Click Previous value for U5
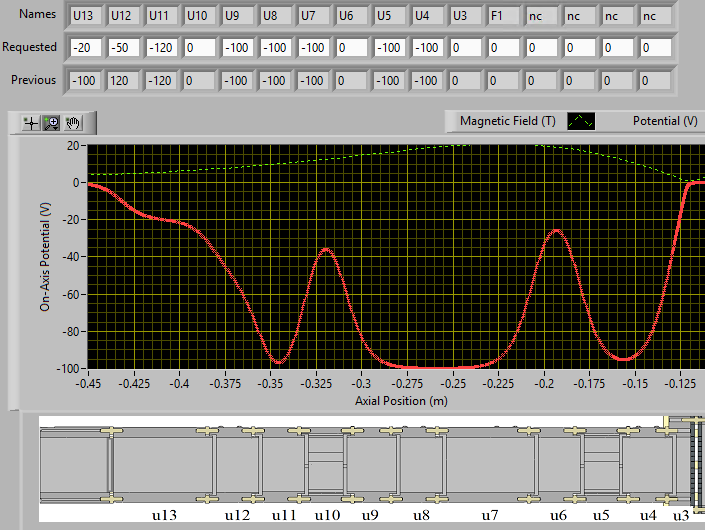 [389, 81]
